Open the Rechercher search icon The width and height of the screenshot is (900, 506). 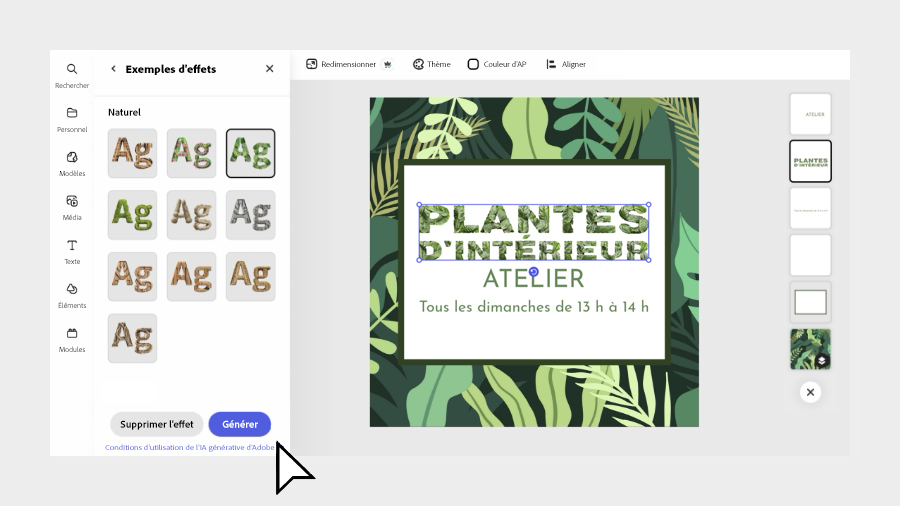[x=72, y=70]
